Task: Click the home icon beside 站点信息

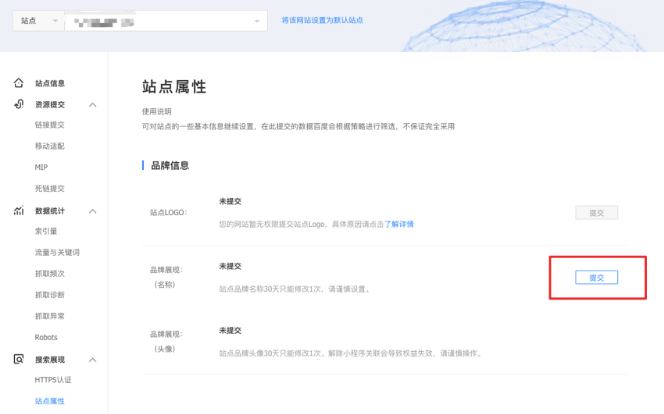Action: 19,83
